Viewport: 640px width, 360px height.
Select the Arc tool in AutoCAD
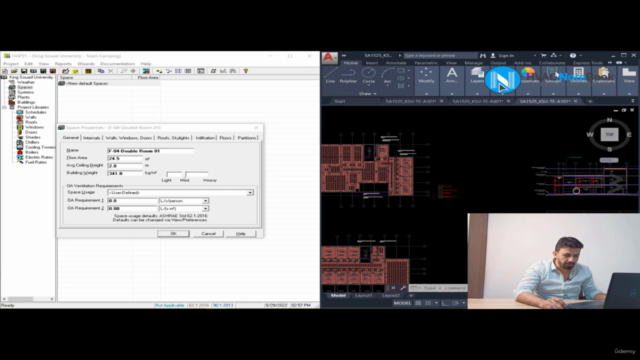tap(387, 76)
